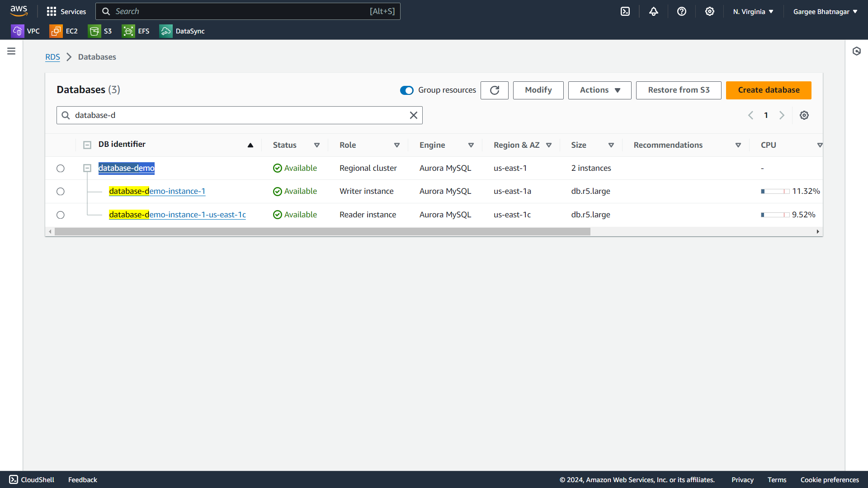Click the Restore from S3 button
868x488 pixels.
pyautogui.click(x=679, y=90)
